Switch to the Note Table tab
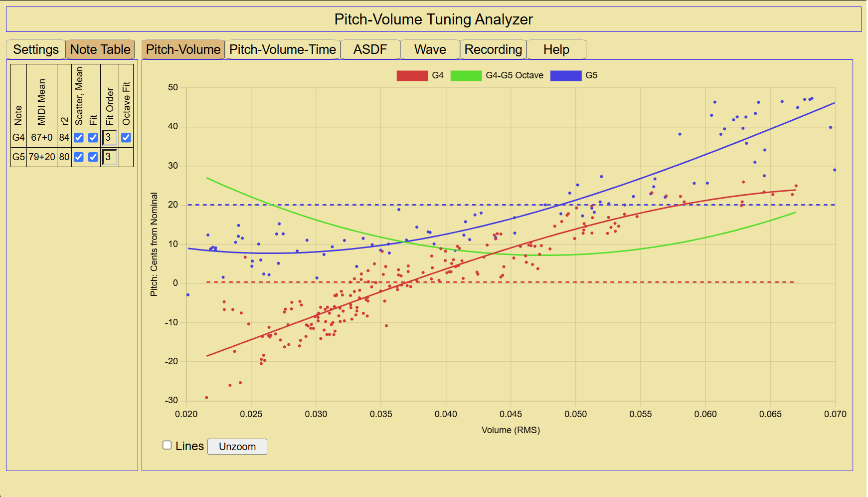This screenshot has height=497, width=868. 100,49
